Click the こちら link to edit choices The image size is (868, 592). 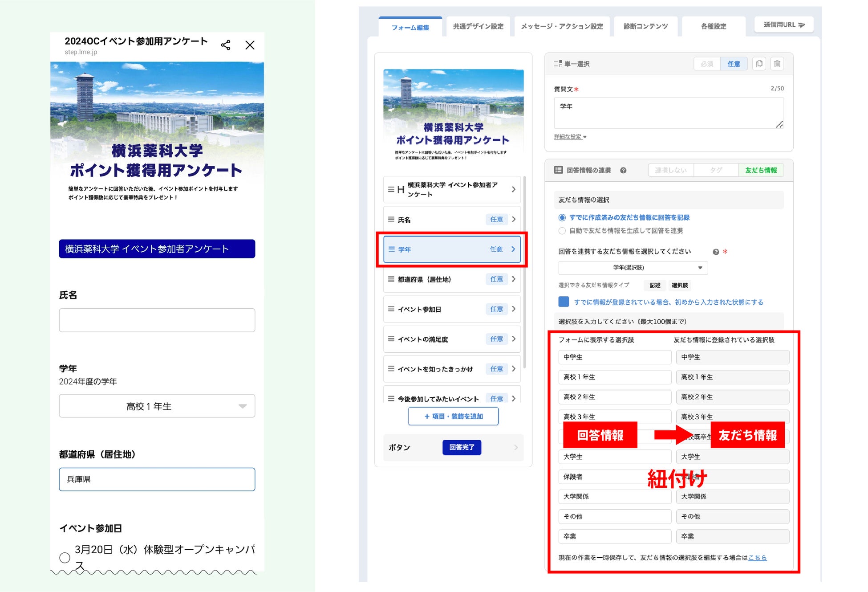(757, 557)
